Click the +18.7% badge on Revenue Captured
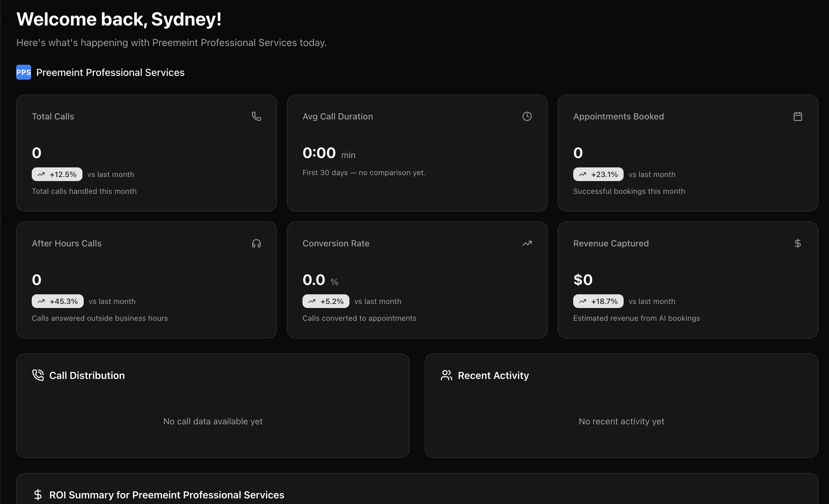The height and width of the screenshot is (504, 829). click(x=598, y=301)
